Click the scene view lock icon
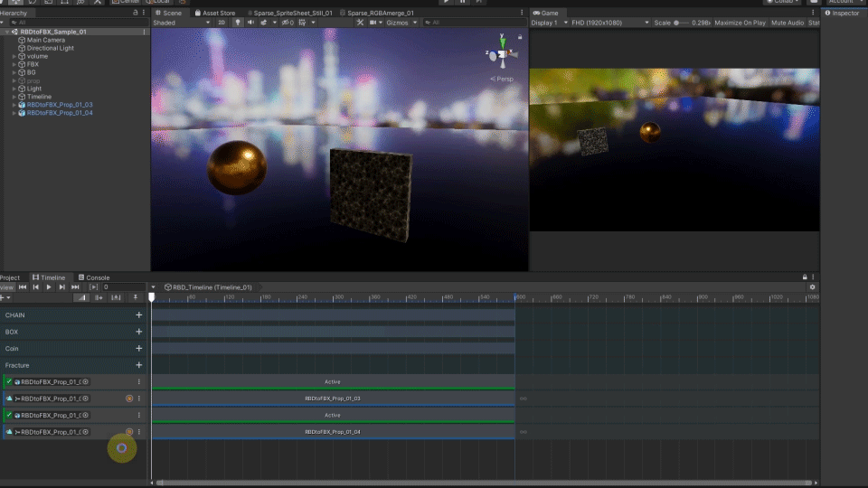 520,37
